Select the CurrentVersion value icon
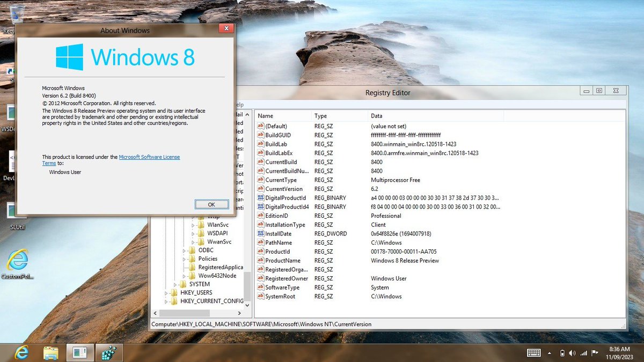Image resolution: width=644 pixels, height=362 pixels. coord(261,189)
